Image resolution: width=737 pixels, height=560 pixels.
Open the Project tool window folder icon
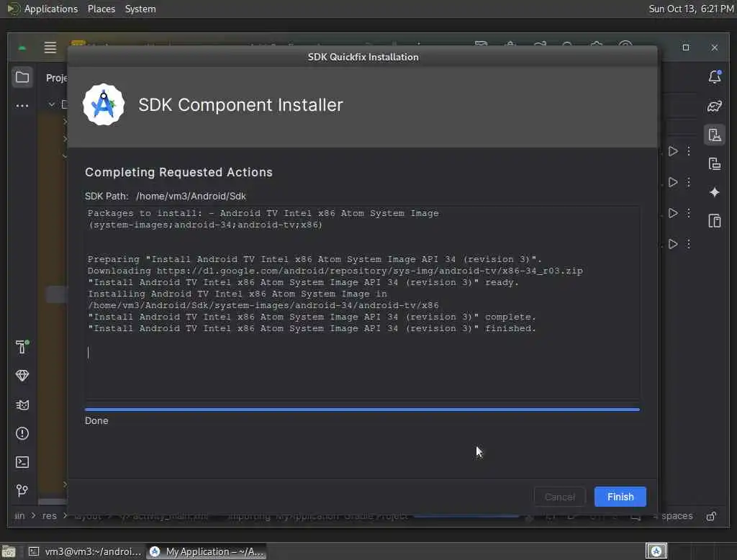click(22, 76)
